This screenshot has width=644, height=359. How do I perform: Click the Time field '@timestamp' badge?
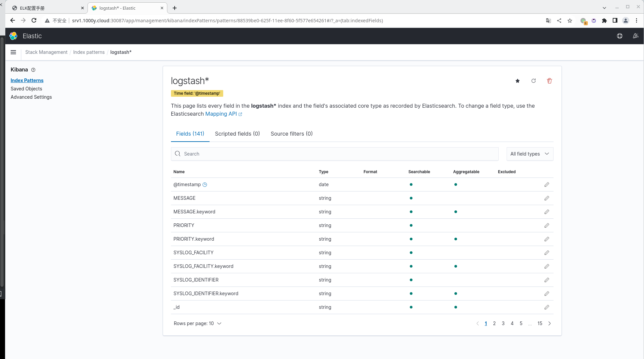point(197,93)
